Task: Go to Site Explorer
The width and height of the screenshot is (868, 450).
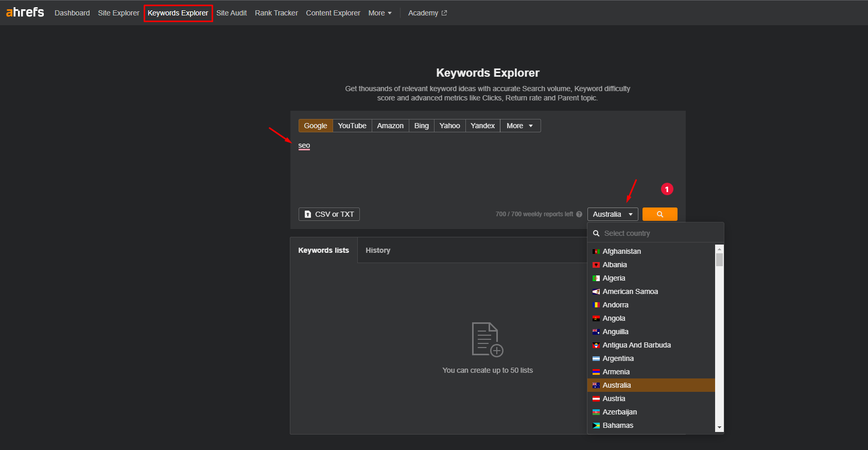Action: [x=118, y=13]
